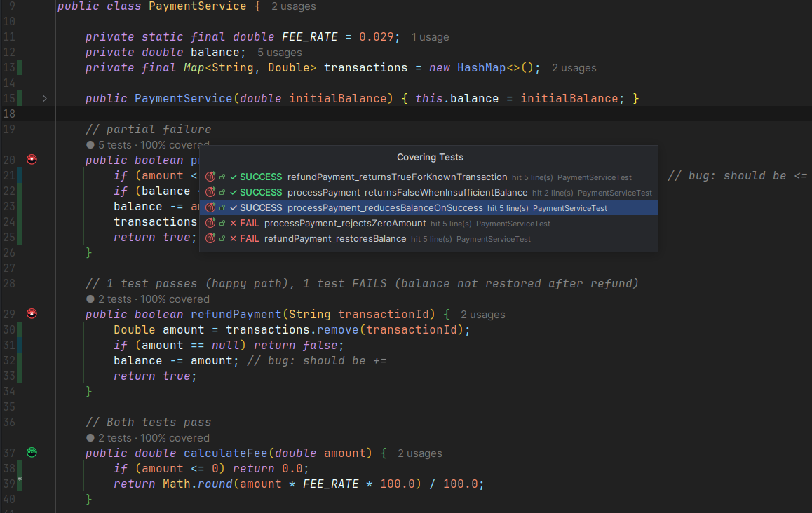812x513 pixels.
Task: Click the 'Covering Tests' popup title
Action: (430, 158)
